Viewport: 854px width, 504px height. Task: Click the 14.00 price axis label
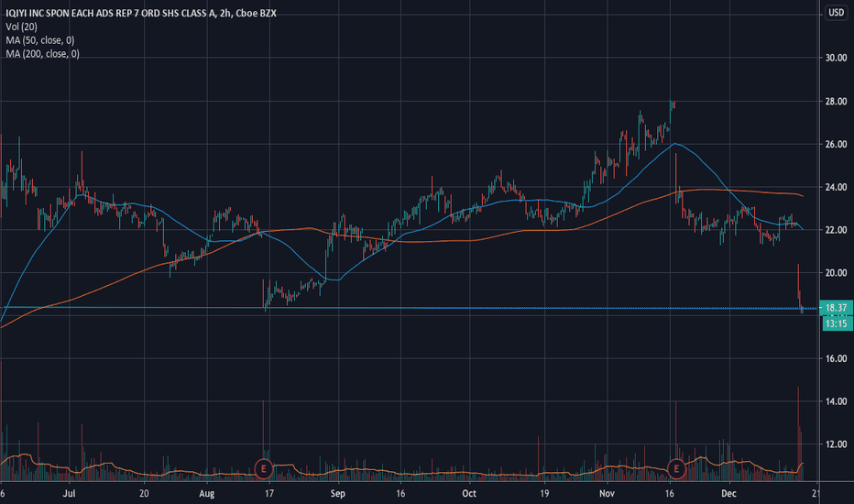[836, 401]
